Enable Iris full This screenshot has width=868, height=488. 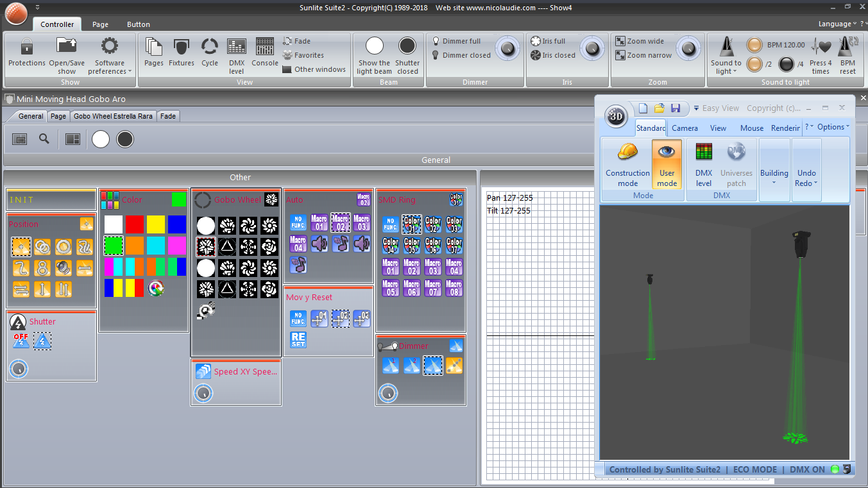click(x=549, y=41)
